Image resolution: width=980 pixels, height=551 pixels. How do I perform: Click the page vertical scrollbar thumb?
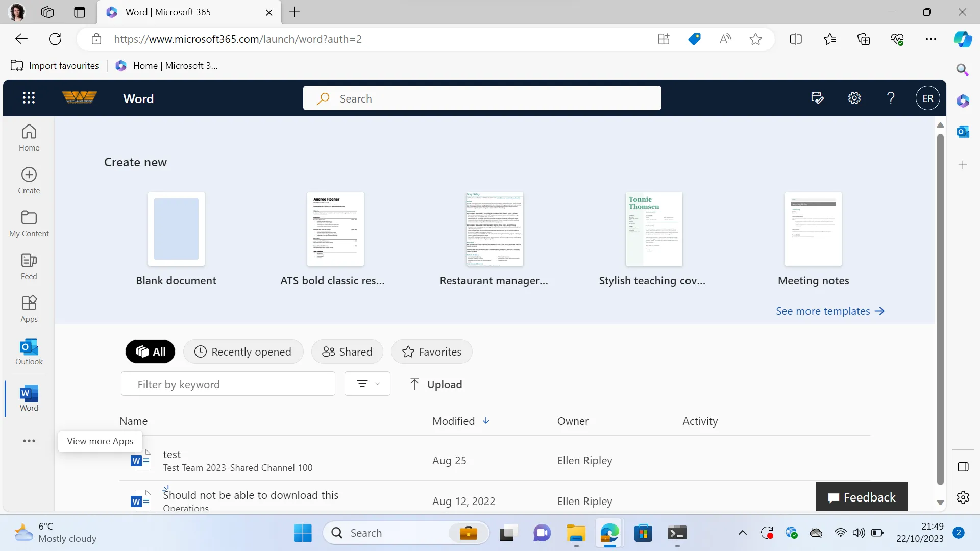point(940,309)
